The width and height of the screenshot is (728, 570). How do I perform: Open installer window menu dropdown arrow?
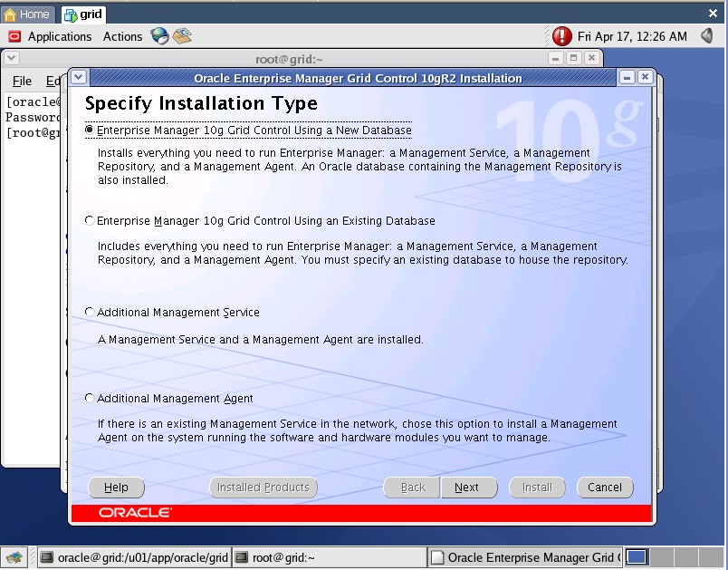tap(78, 78)
